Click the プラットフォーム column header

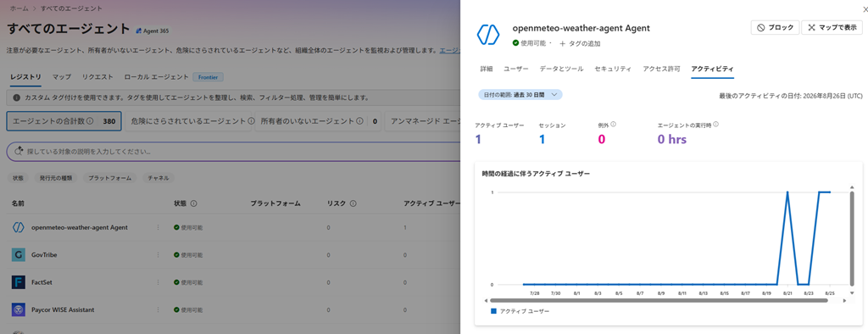pyautogui.click(x=275, y=203)
